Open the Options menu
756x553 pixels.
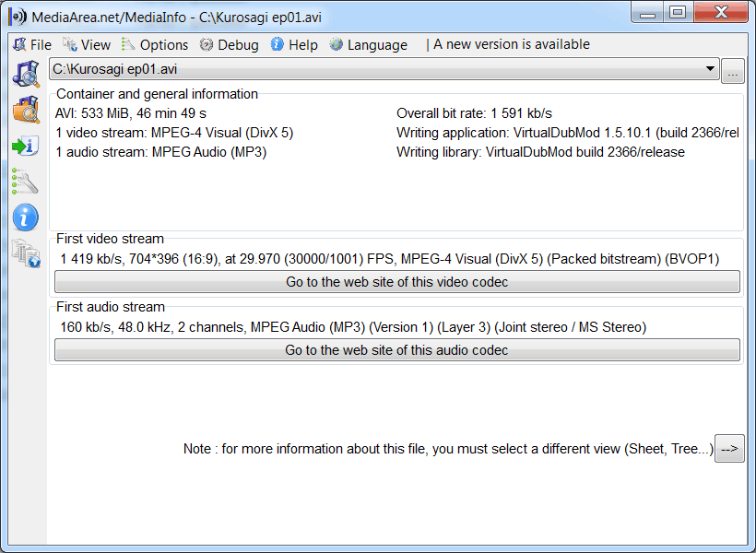(x=155, y=45)
